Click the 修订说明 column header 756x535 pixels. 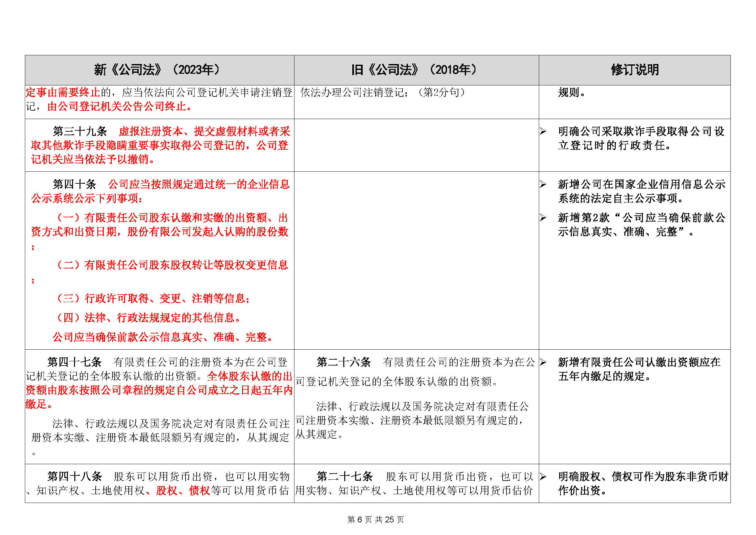tap(634, 70)
